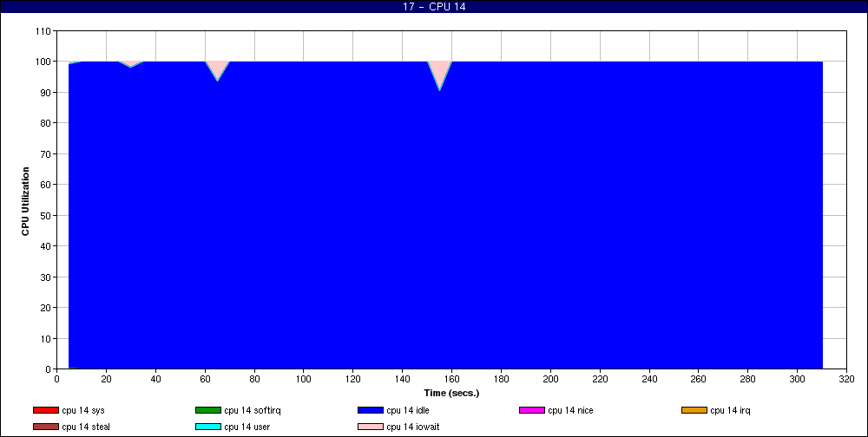Click the red cpu 14 sys legend swatch
The width and height of the screenshot is (868, 437).
pos(46,410)
